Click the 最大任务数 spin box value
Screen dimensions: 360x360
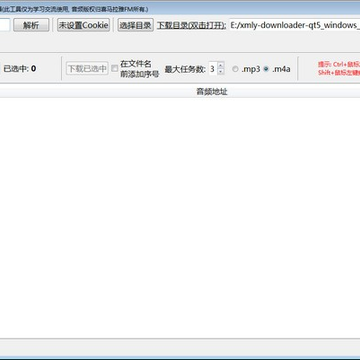click(213, 69)
